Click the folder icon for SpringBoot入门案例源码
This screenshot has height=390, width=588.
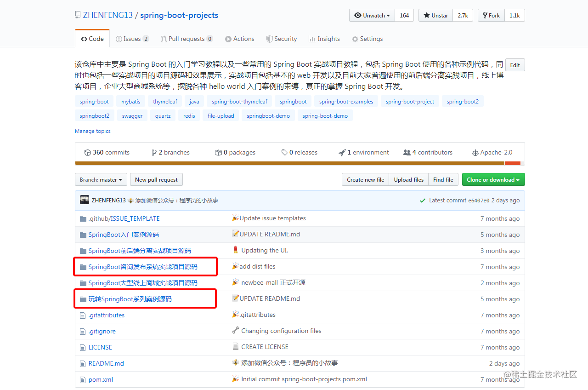click(x=83, y=235)
